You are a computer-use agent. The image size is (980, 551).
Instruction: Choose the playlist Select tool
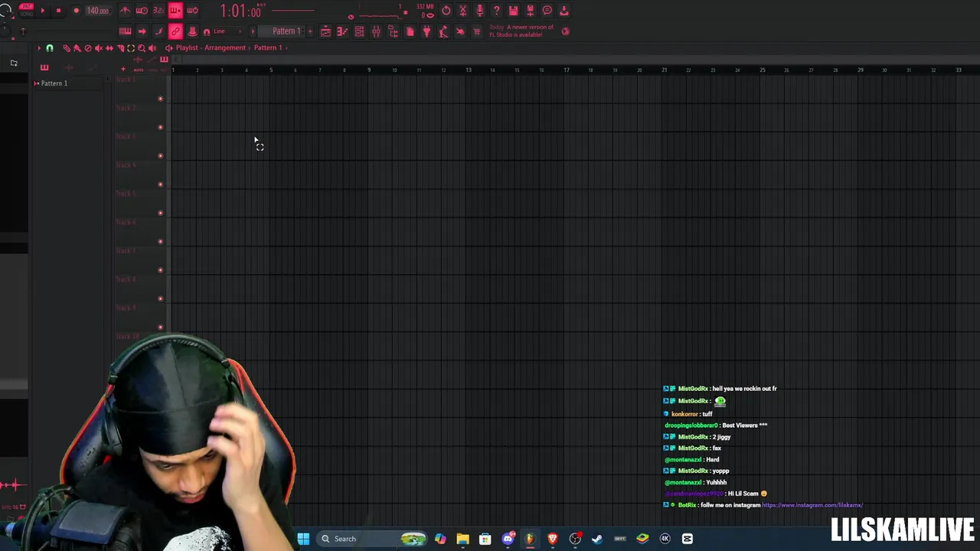pyautogui.click(x=131, y=48)
